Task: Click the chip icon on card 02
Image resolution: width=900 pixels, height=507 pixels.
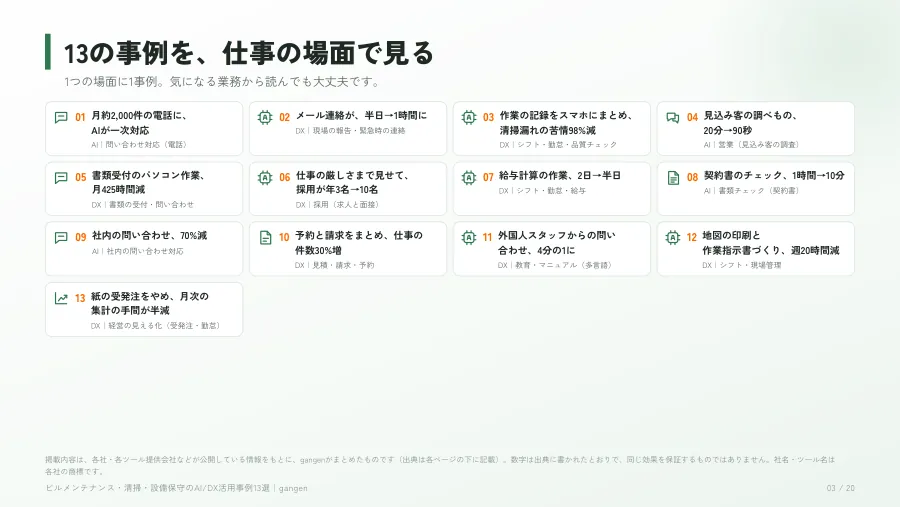Action: (265, 117)
